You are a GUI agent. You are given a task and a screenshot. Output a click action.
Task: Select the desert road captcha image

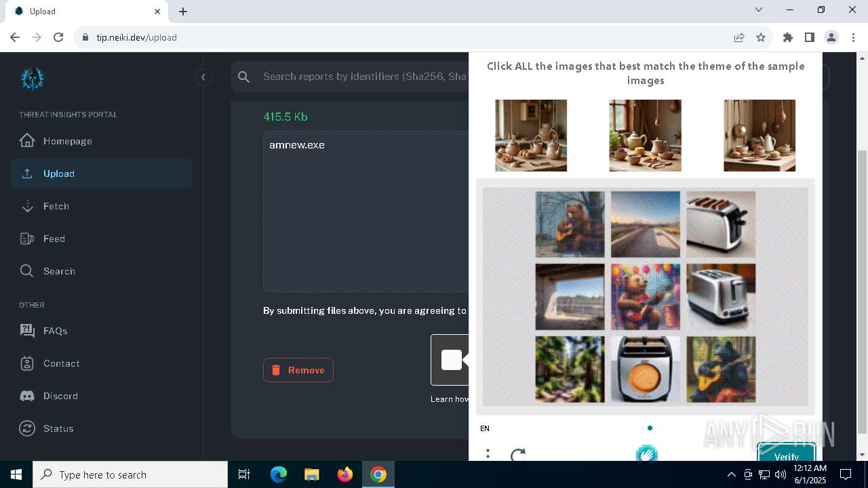pos(645,224)
